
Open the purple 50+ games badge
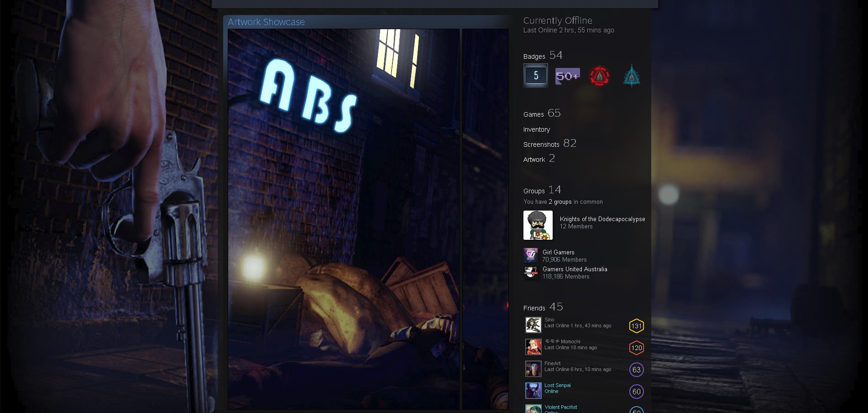pos(568,76)
